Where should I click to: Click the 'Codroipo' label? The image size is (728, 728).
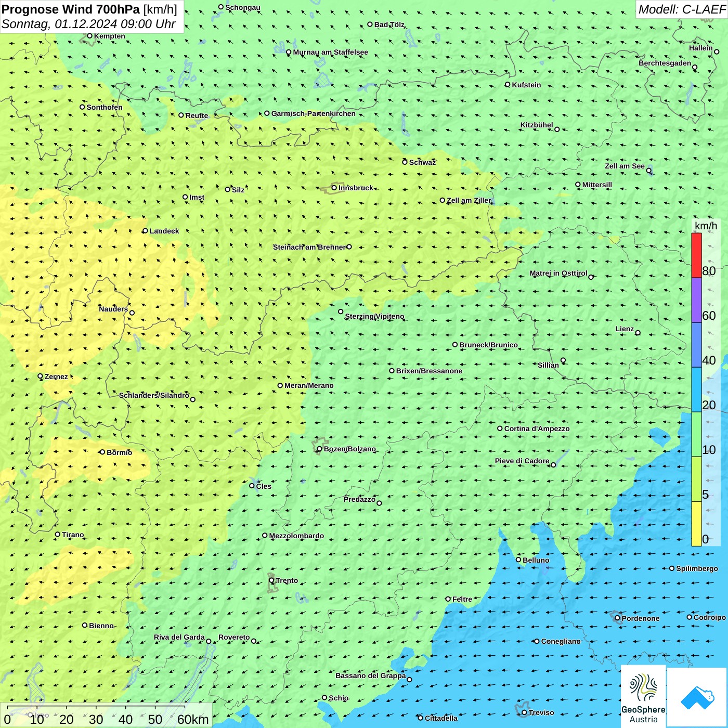(710, 617)
